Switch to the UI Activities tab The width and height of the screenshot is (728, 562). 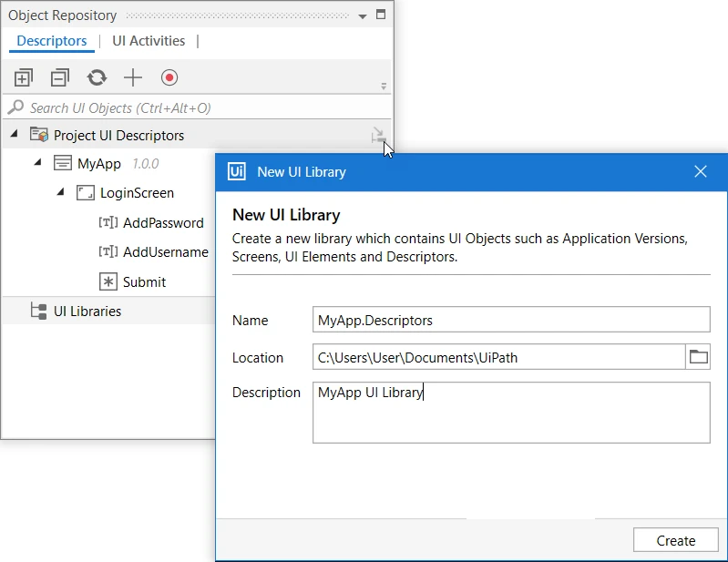coord(149,41)
